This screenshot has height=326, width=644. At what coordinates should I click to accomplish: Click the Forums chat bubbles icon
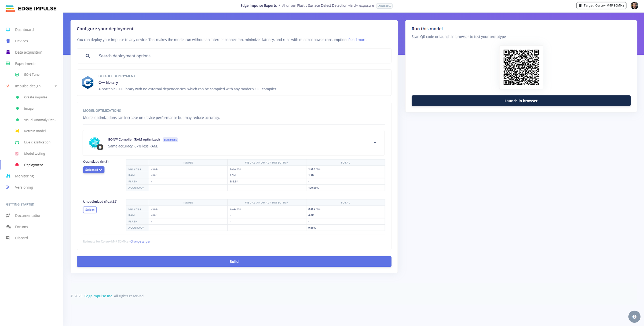tap(8, 227)
